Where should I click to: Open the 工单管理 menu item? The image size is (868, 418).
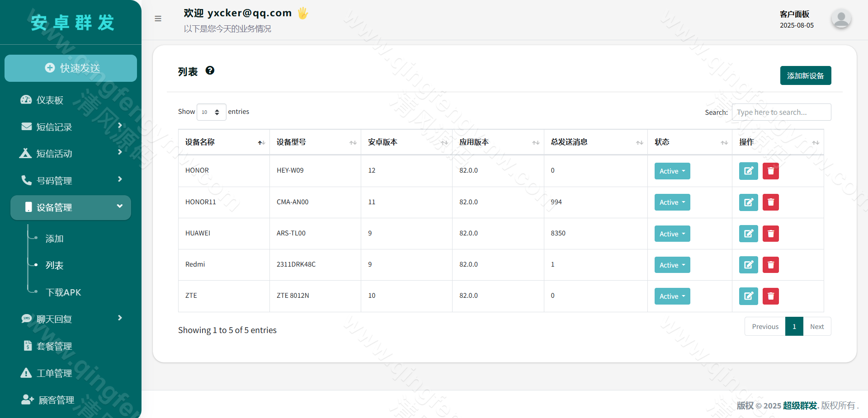71,373
